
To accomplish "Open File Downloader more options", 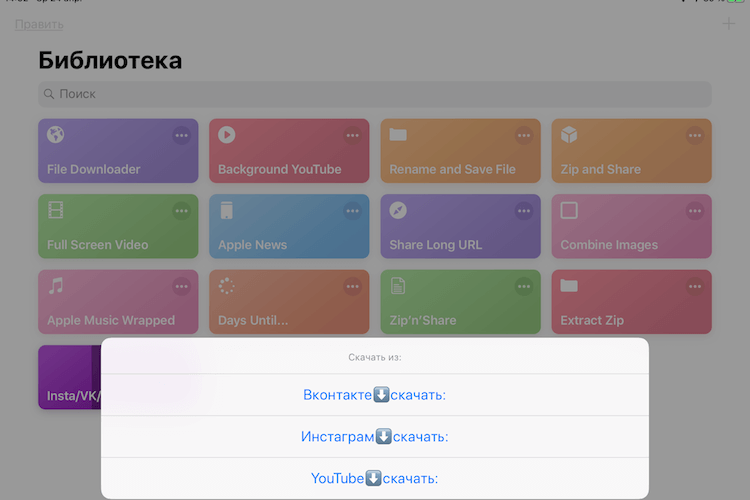I will tap(181, 135).
